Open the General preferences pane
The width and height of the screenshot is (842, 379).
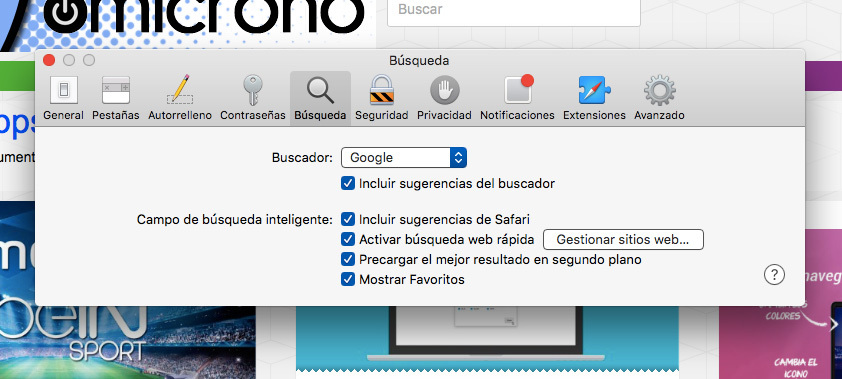(63, 98)
